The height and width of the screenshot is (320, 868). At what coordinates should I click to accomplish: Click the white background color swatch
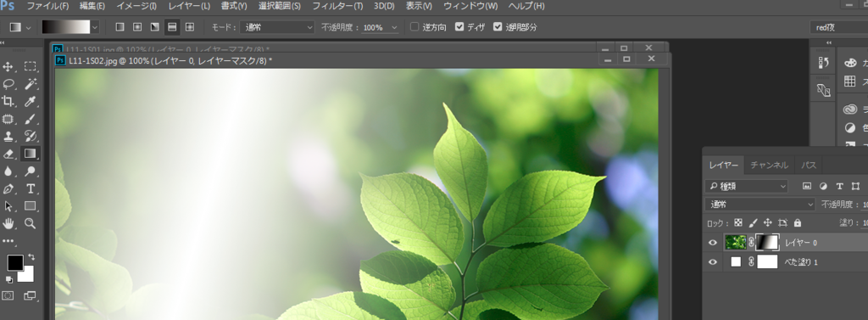[28, 276]
